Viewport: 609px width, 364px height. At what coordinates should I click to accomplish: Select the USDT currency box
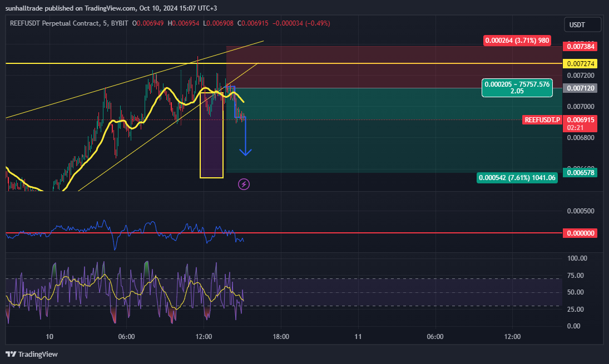click(582, 25)
